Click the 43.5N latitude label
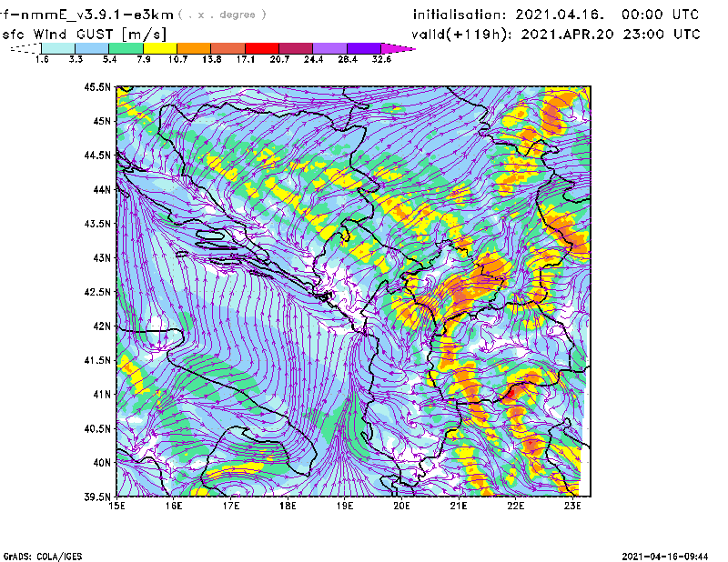The image size is (728, 562). 97,224
